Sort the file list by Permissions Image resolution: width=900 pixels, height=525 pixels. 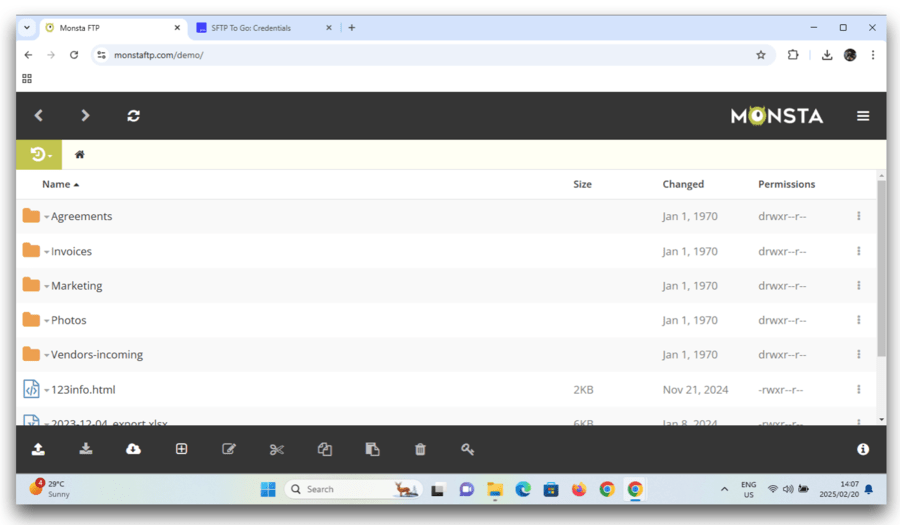click(786, 184)
